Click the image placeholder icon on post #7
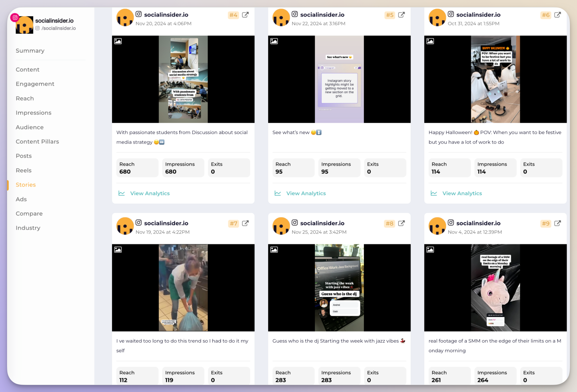Screen dimensions: 577x392 118,250
